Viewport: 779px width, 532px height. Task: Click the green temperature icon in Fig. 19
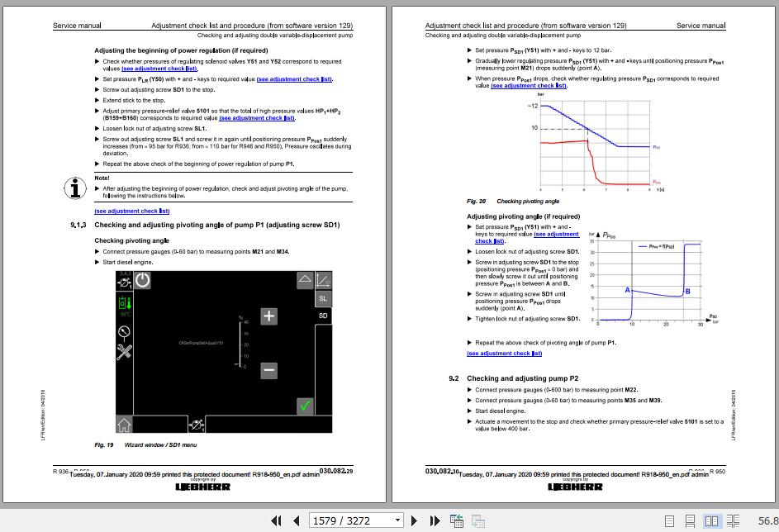coord(125,305)
